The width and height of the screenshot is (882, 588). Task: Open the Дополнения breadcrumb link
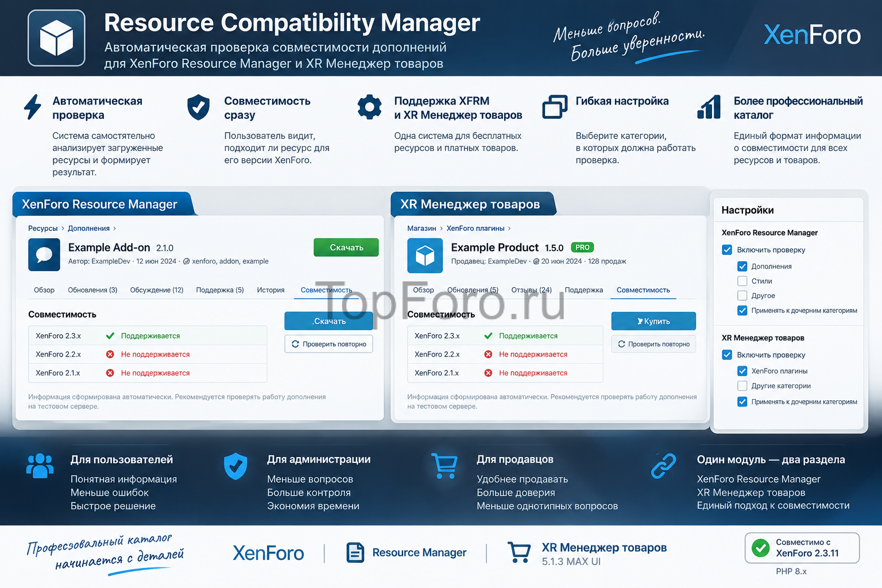(x=88, y=229)
